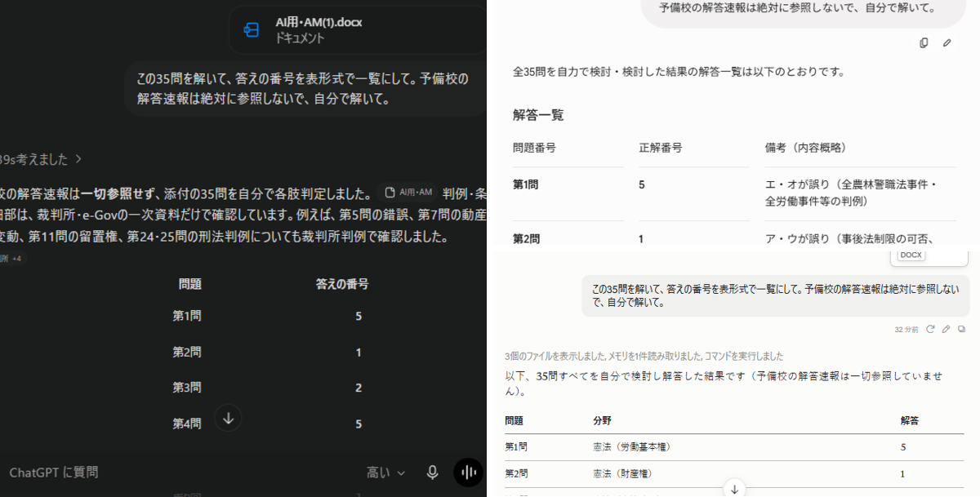Edit the message with the bottom-right pencil icon
The width and height of the screenshot is (980, 497).
(x=946, y=329)
